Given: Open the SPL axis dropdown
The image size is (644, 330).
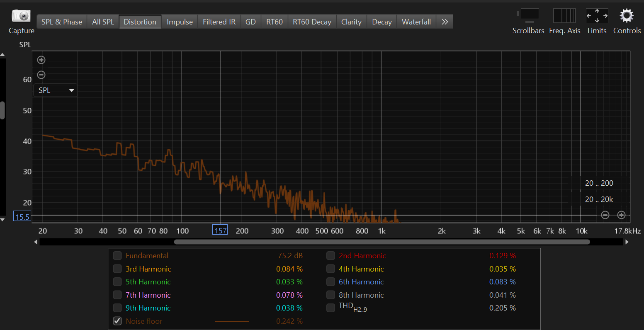Looking at the screenshot, I should [56, 90].
